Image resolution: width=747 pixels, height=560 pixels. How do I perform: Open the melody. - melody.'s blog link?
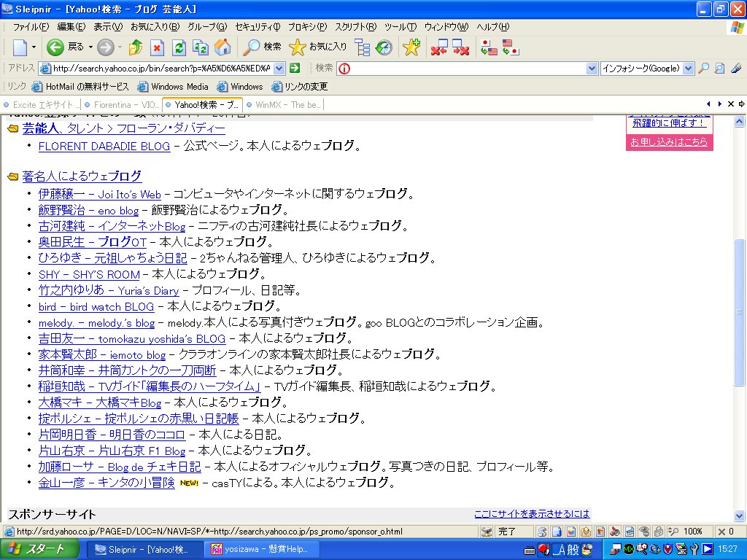pyautogui.click(x=97, y=323)
